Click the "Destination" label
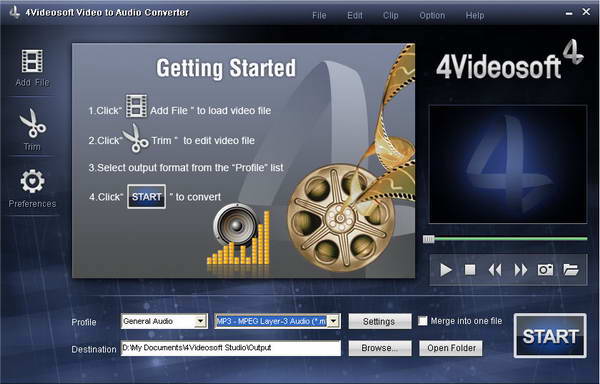 click(94, 349)
